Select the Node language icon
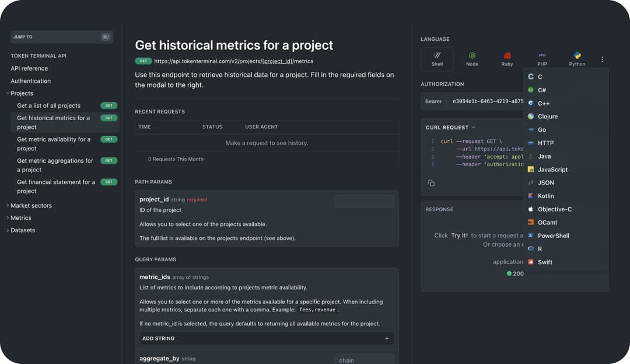The image size is (630, 364). click(x=472, y=59)
